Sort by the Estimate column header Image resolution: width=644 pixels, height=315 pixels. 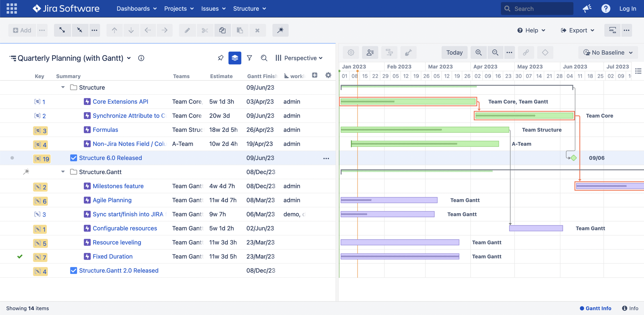[x=221, y=76]
